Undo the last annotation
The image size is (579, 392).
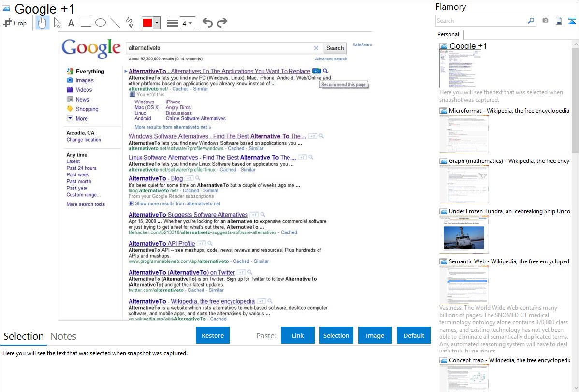click(207, 23)
